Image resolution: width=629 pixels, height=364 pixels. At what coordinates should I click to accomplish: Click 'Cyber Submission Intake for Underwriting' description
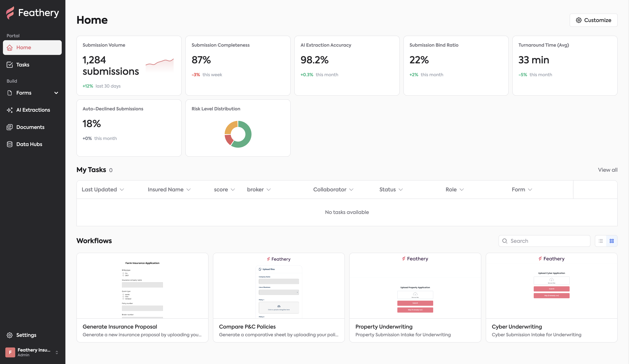[x=536, y=335]
